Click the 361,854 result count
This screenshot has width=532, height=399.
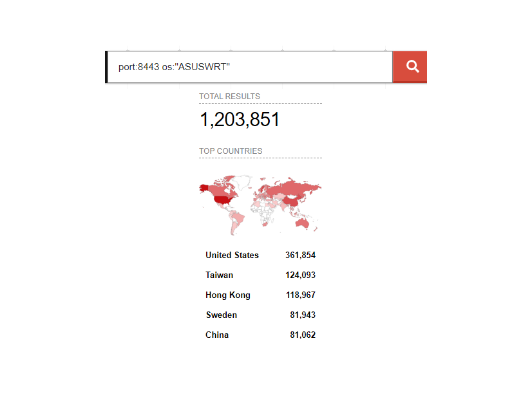tap(300, 255)
